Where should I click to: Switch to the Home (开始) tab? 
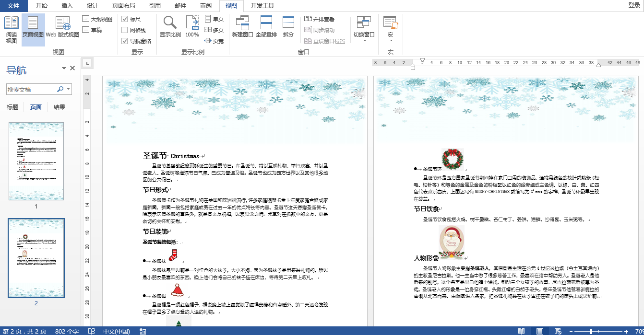pyautogui.click(x=42, y=6)
